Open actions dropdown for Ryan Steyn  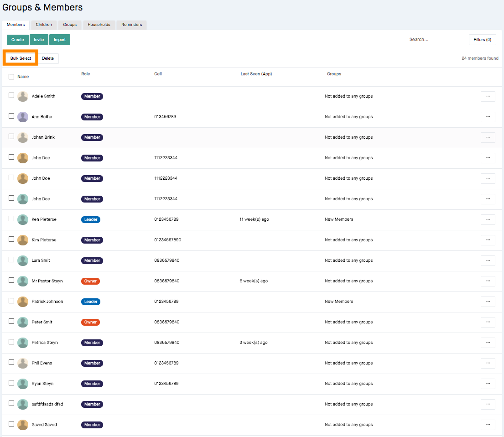pyautogui.click(x=488, y=384)
